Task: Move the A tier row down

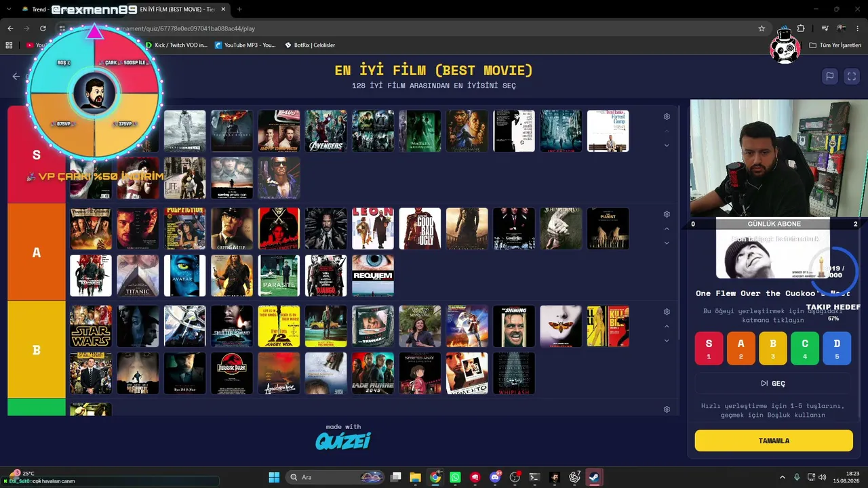Action: click(667, 243)
